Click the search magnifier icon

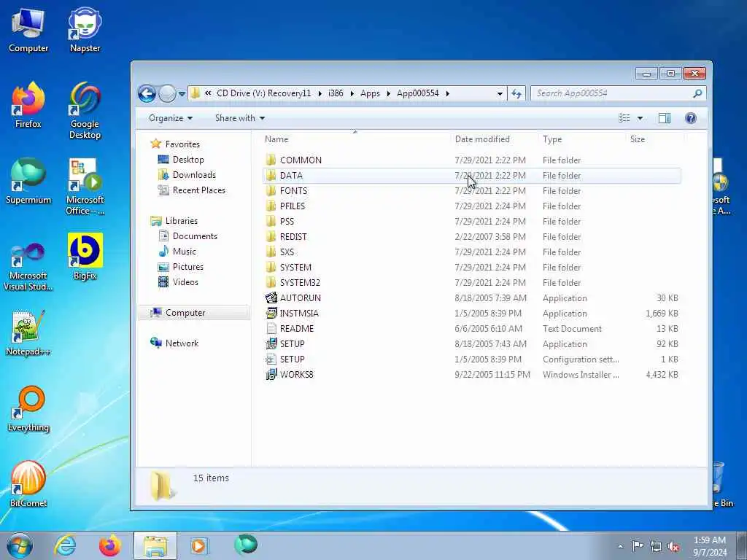(x=697, y=93)
